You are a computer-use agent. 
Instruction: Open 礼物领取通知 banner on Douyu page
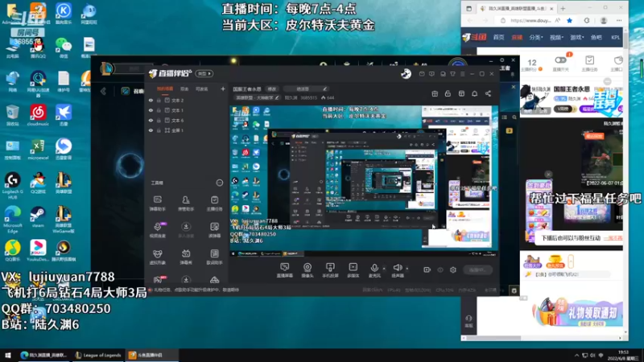point(577,313)
